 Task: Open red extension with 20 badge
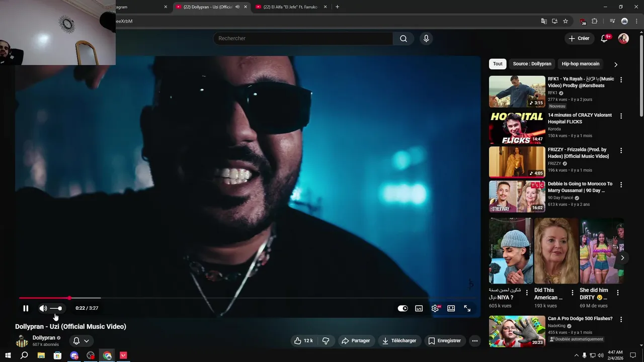coord(583,21)
